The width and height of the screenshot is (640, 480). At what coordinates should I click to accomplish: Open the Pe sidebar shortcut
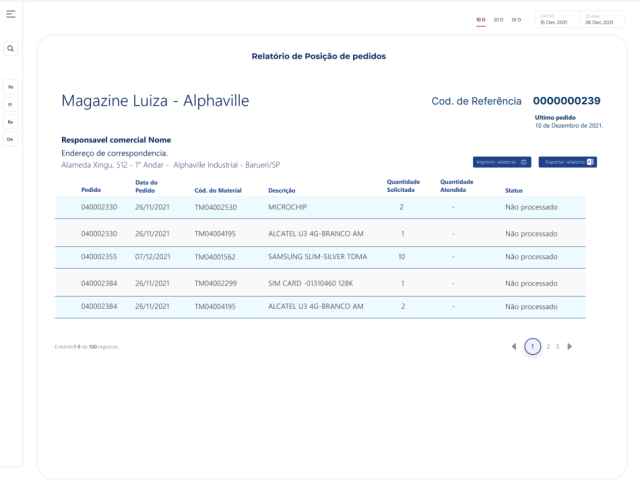tap(11, 87)
